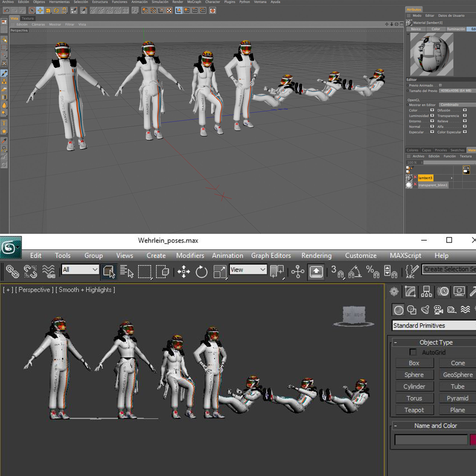
Task: Switch to the Textura tab
Action: pyautogui.click(x=28, y=18)
